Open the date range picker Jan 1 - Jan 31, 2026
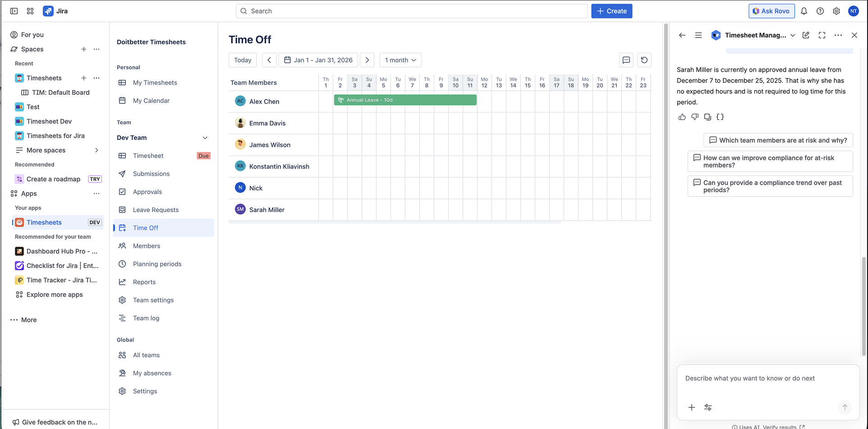The width and height of the screenshot is (868, 429). coord(318,60)
